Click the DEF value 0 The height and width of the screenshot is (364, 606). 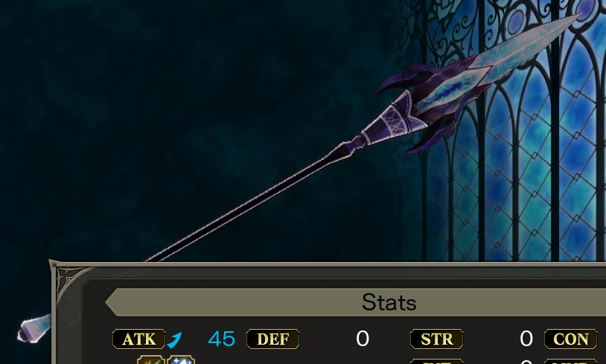click(x=363, y=339)
